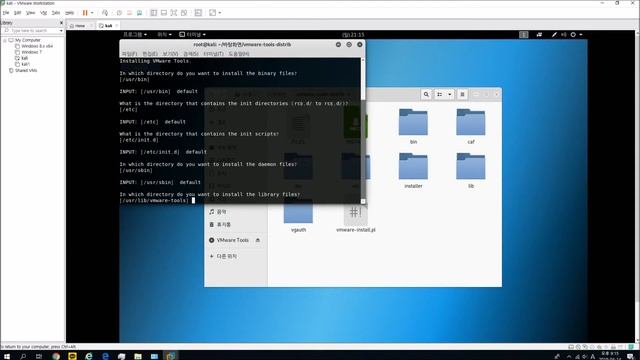Open the VMware View menu
This screenshot has height=360, width=640.
[31, 13]
